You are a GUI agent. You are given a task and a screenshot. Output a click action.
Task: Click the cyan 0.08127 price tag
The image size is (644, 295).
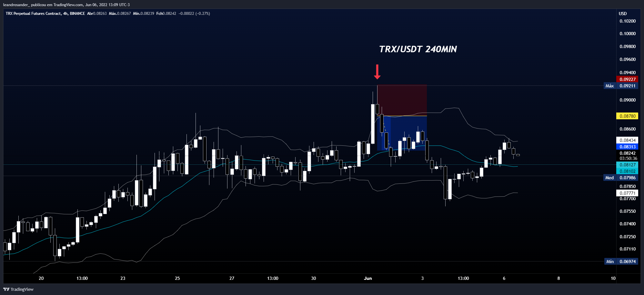pyautogui.click(x=627, y=165)
